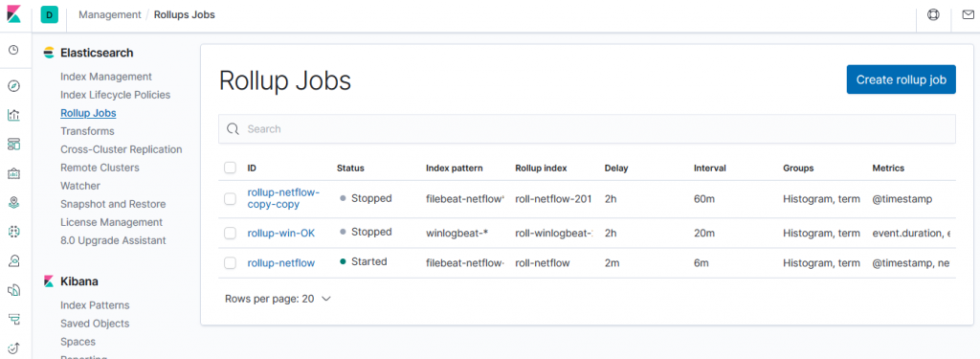Open Rows per page: 20 dropdown
The height and width of the screenshot is (359, 980).
(x=278, y=299)
